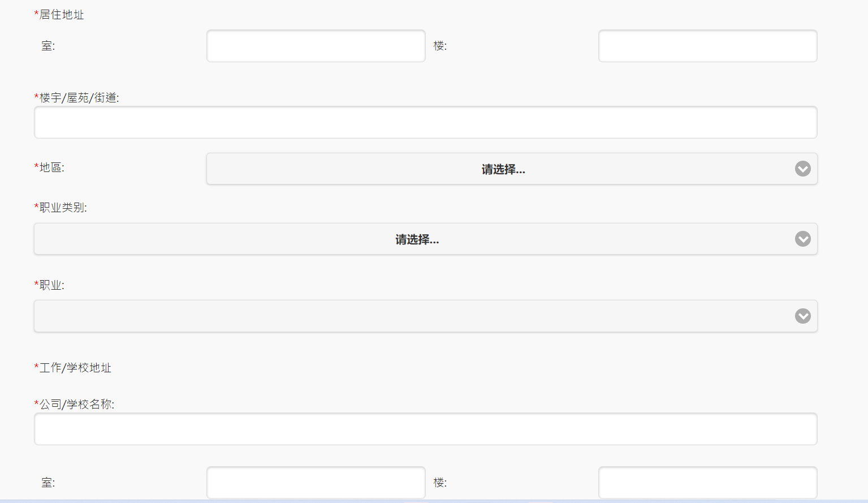Click the 工作/学校地址 section label
Screen dimensions: 868x503
click(x=75, y=368)
